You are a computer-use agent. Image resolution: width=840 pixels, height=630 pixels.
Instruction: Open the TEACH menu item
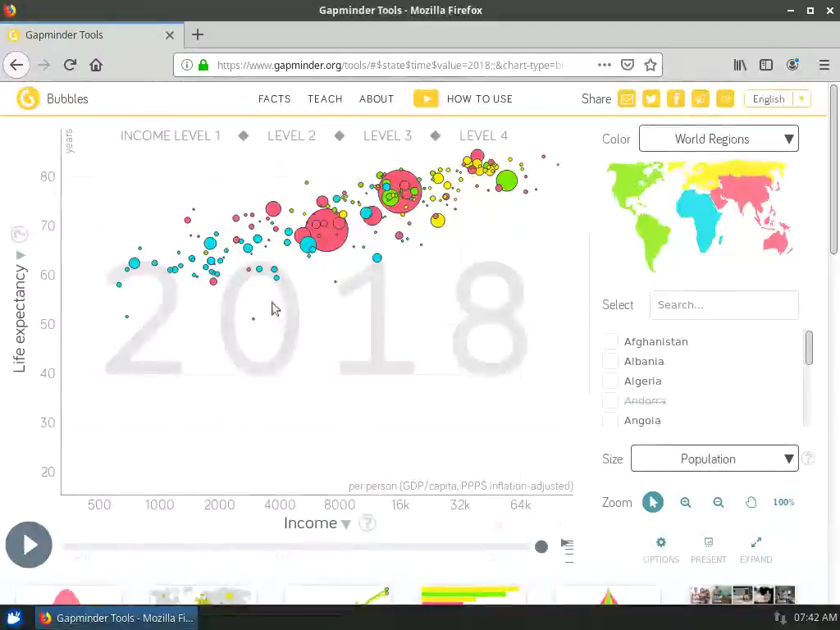coord(325,98)
